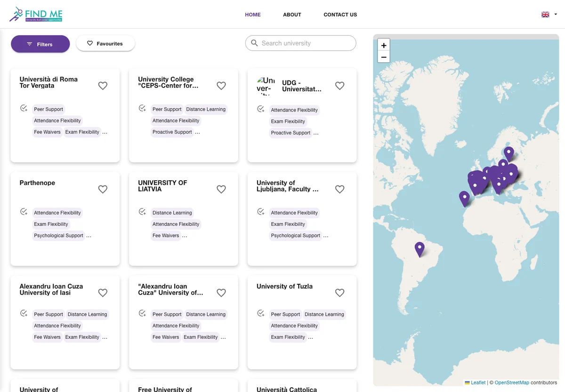
Task: Favourite University College CEPS-Center
Action: pos(221,86)
